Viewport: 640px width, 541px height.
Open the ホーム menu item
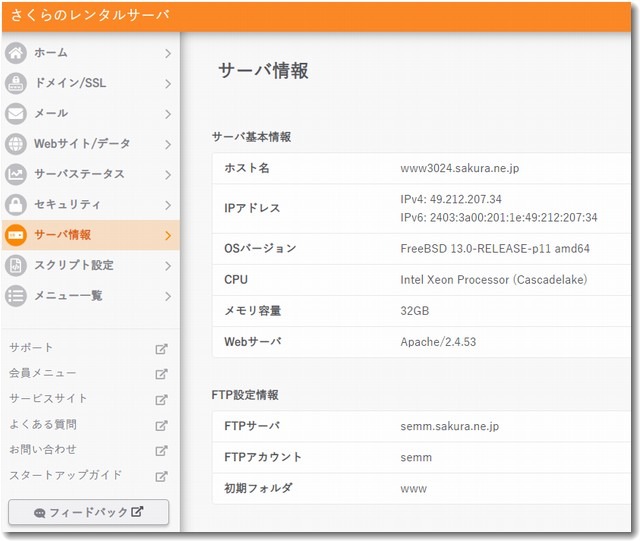(x=91, y=53)
